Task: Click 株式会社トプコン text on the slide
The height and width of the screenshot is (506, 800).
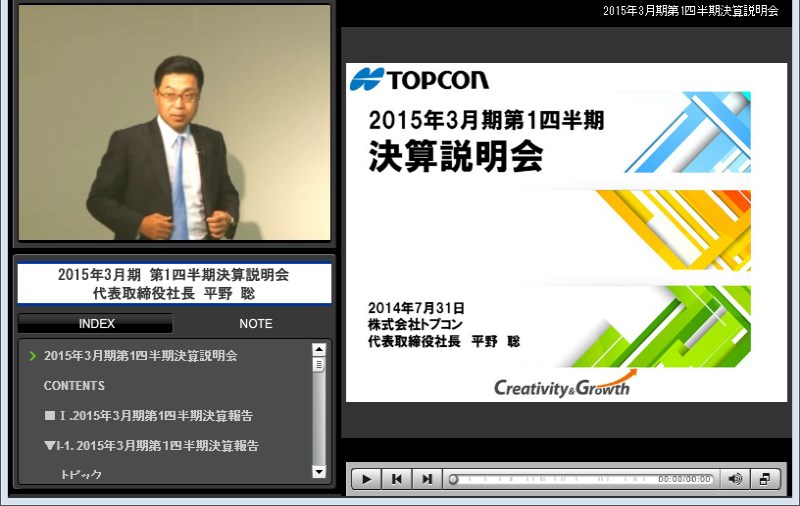Action: click(415, 324)
